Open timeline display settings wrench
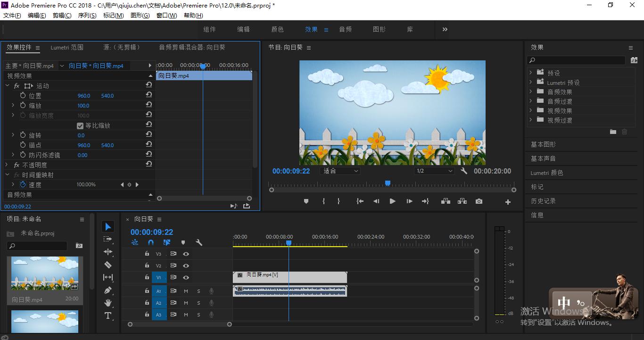Viewport: 644px width, 340px height. point(199,242)
